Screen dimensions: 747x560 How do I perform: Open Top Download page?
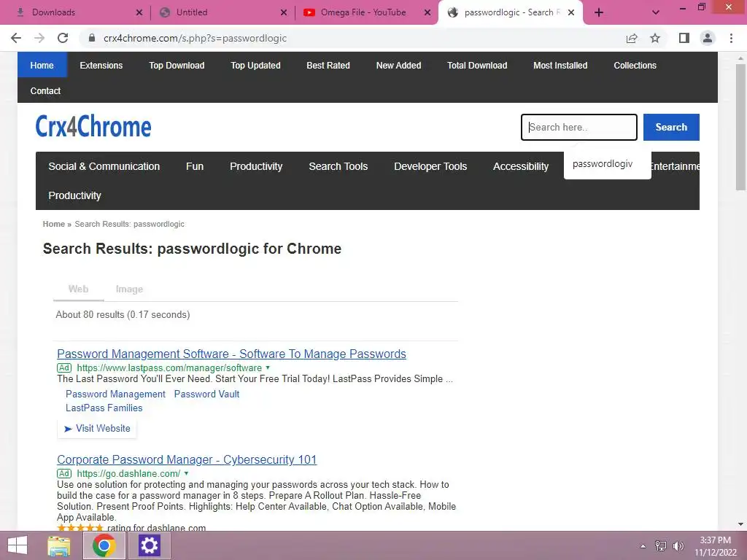(x=177, y=65)
